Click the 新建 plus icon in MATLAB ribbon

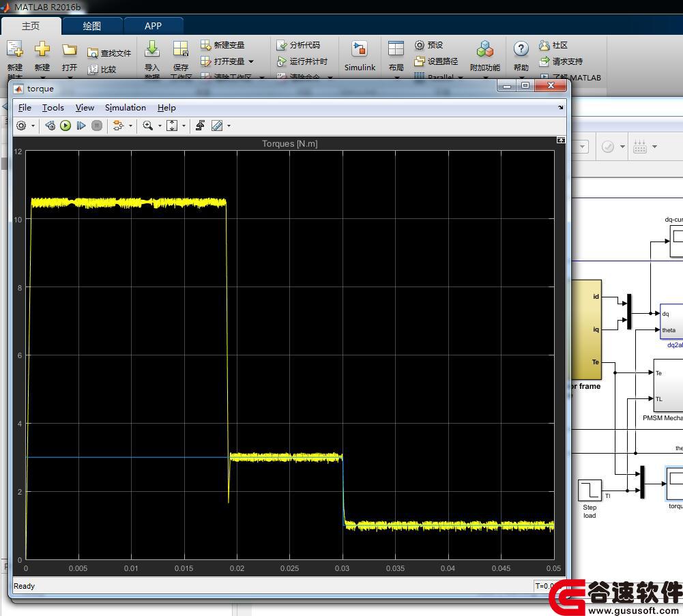click(42, 49)
